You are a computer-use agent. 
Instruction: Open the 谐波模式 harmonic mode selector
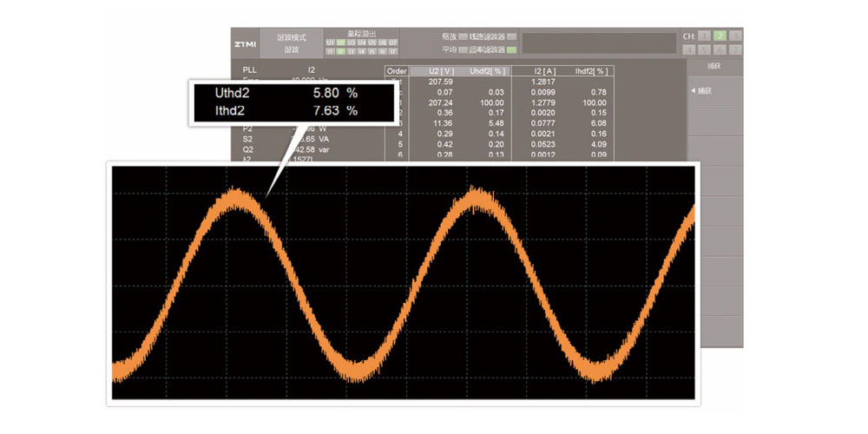(292, 43)
